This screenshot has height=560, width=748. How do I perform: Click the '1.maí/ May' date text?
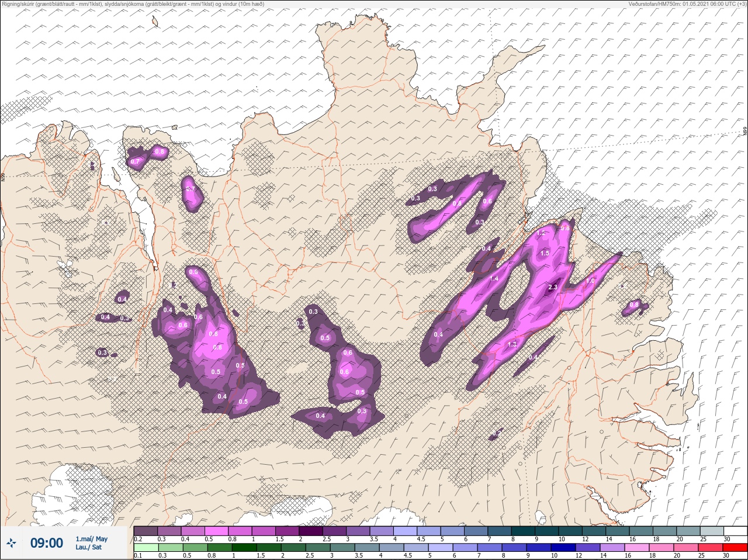[x=91, y=539]
